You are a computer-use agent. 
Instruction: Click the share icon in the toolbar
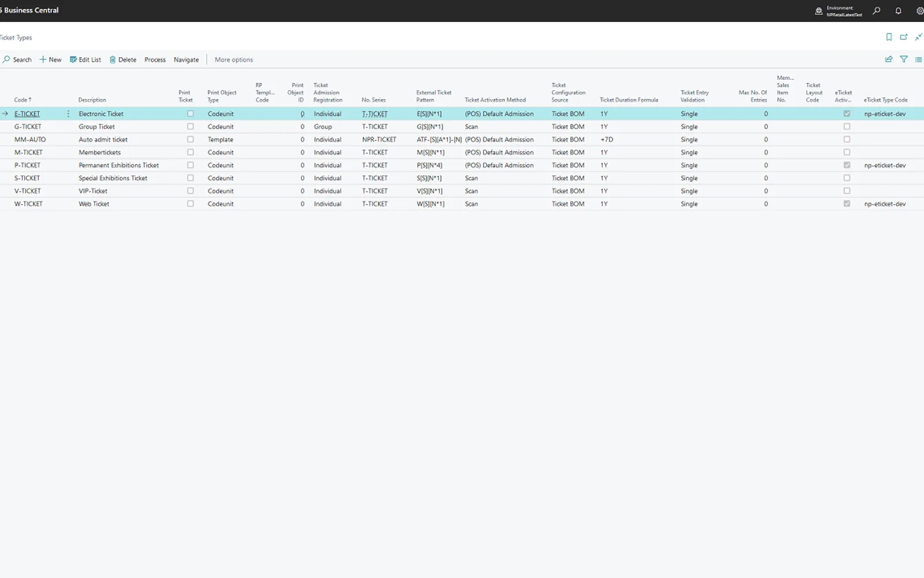[889, 59]
